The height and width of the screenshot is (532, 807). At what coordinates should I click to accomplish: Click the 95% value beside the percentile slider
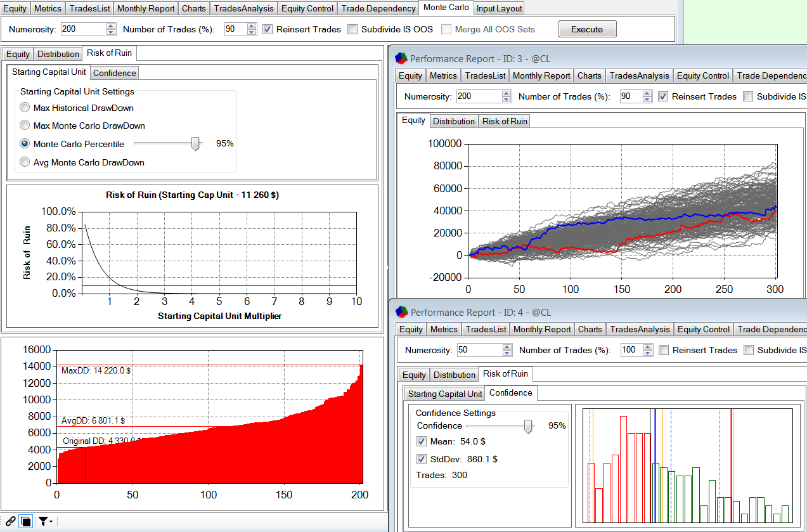[x=225, y=143]
